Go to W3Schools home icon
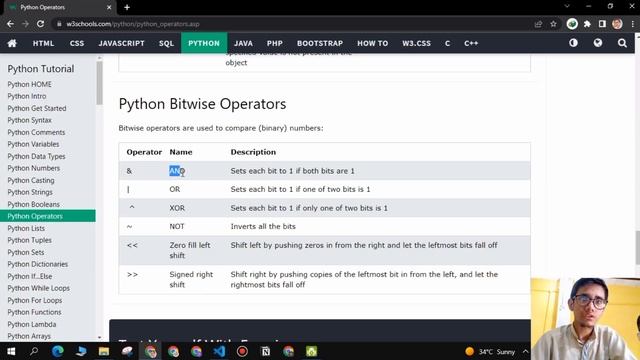This screenshot has width=640, height=360. coord(12,43)
